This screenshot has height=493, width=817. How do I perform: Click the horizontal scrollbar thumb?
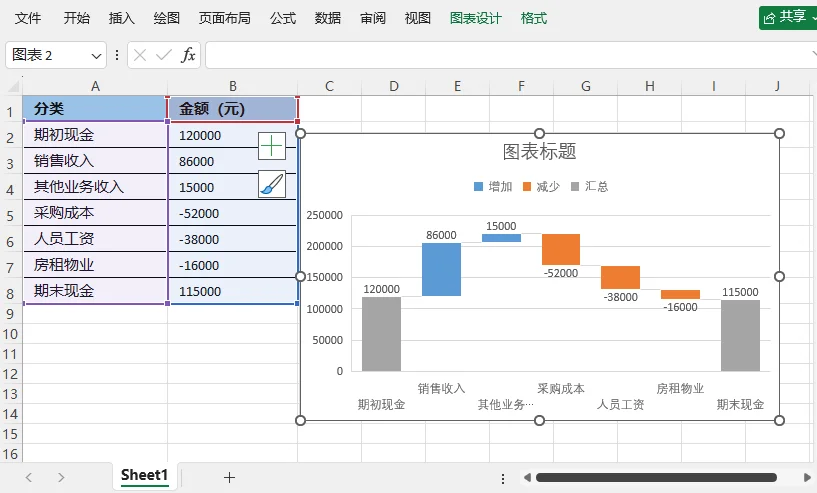point(656,477)
